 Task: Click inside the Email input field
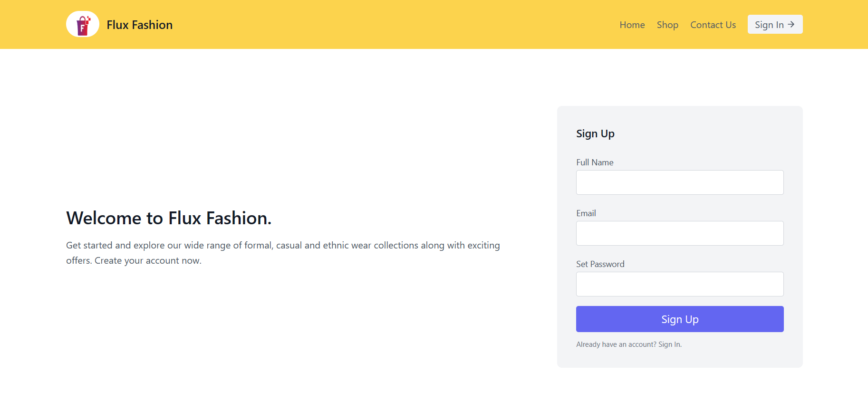coord(679,233)
